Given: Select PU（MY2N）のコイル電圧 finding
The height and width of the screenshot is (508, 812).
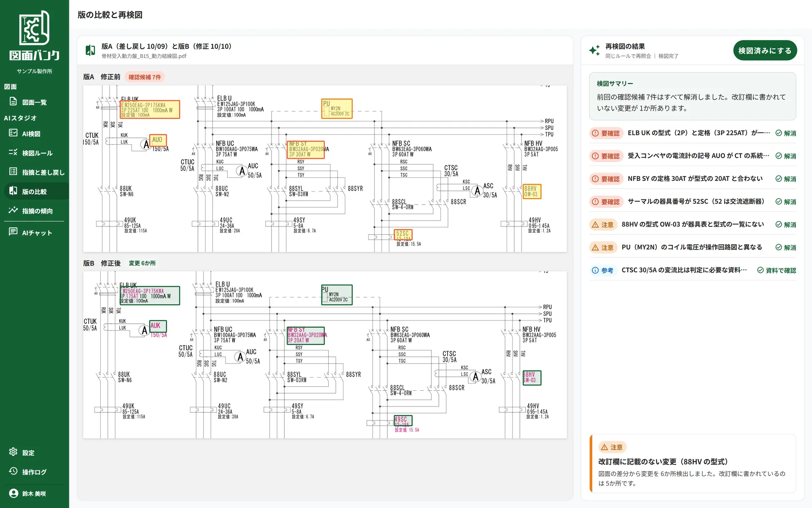Looking at the screenshot, I should 693,247.
